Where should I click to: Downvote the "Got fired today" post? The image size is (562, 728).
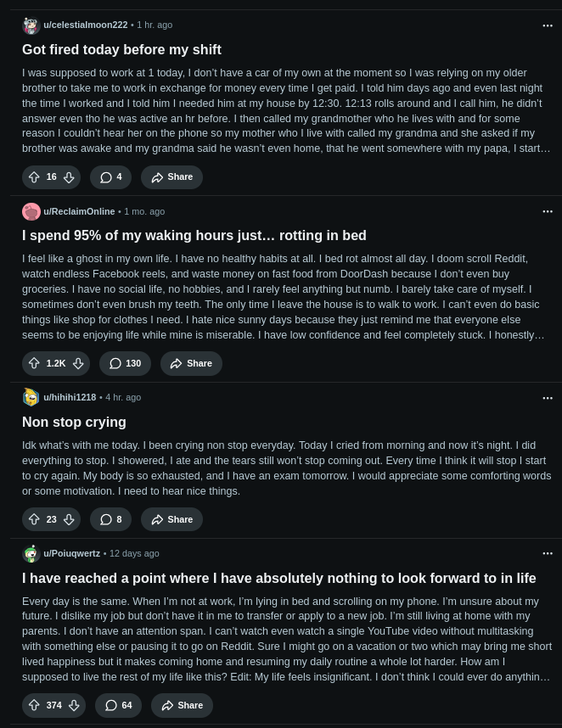[x=70, y=177]
